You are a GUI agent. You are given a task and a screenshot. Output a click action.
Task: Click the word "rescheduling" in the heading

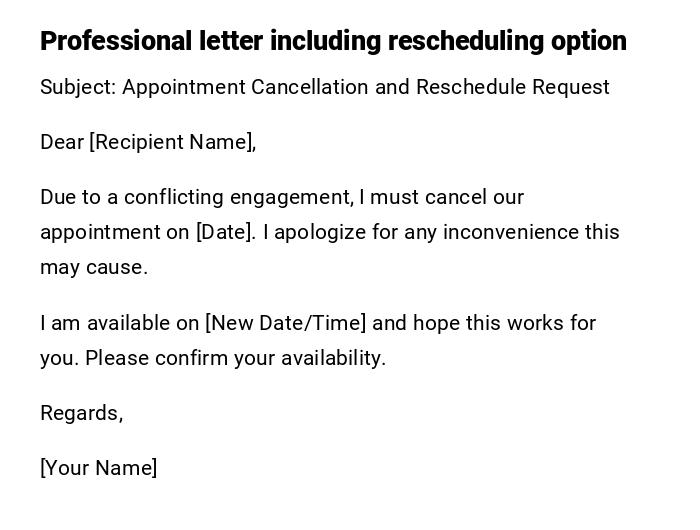coord(465,41)
